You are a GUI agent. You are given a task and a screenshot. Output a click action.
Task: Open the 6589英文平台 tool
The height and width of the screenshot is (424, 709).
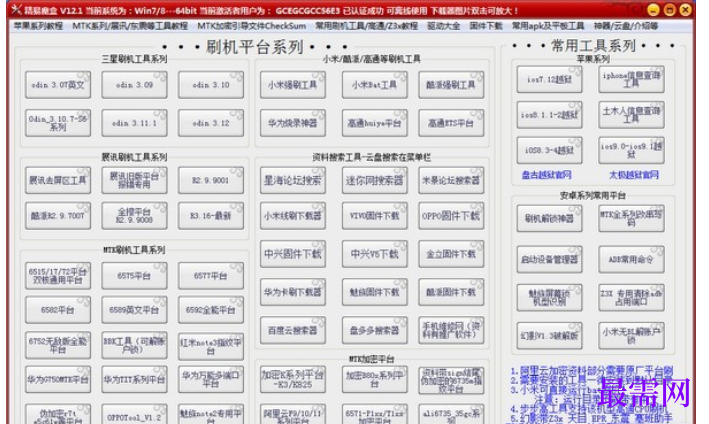click(x=134, y=310)
